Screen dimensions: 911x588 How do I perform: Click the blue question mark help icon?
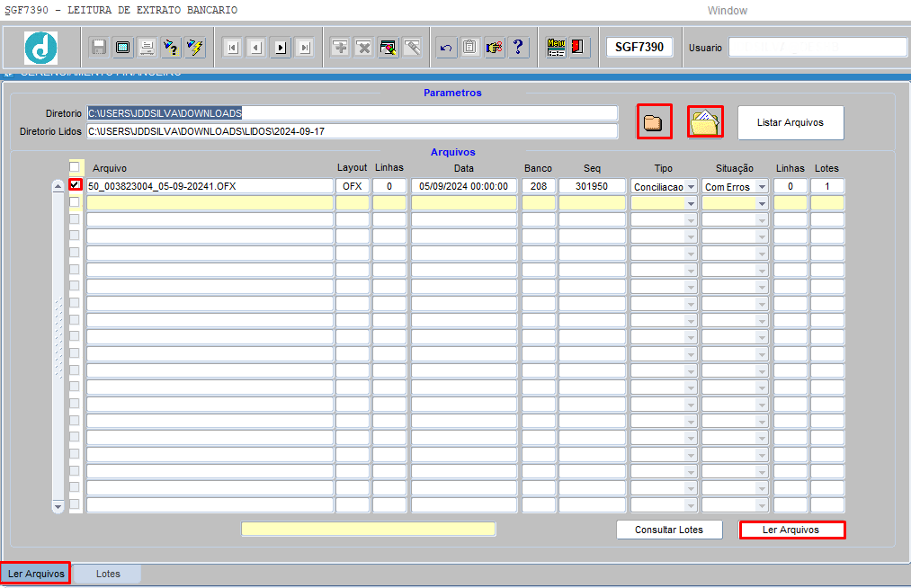518,48
